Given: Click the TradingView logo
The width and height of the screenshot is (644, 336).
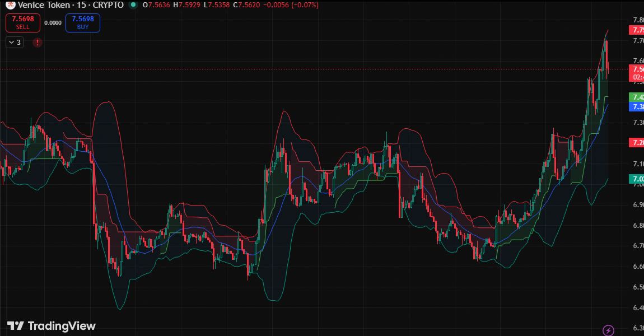Looking at the screenshot, I should pos(52,326).
